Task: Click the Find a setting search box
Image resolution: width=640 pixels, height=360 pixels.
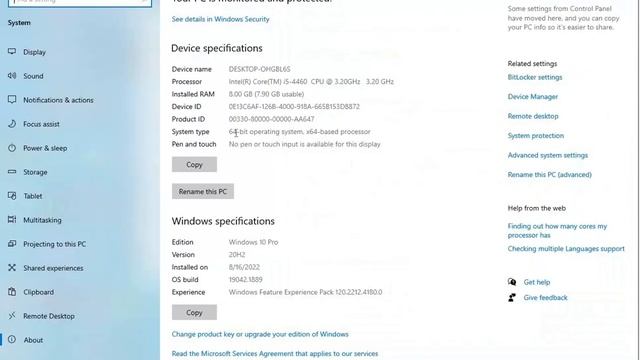Action: click(x=80, y=2)
